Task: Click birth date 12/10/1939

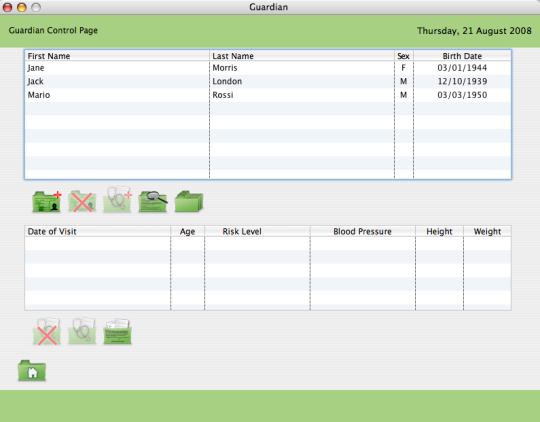Action: point(462,81)
